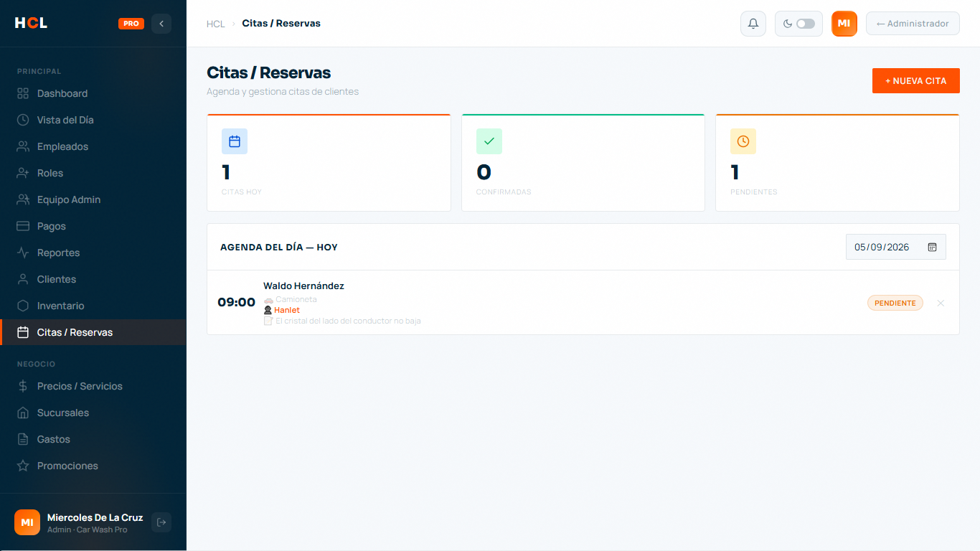
Task: Open the Empleados section
Action: [93, 146]
